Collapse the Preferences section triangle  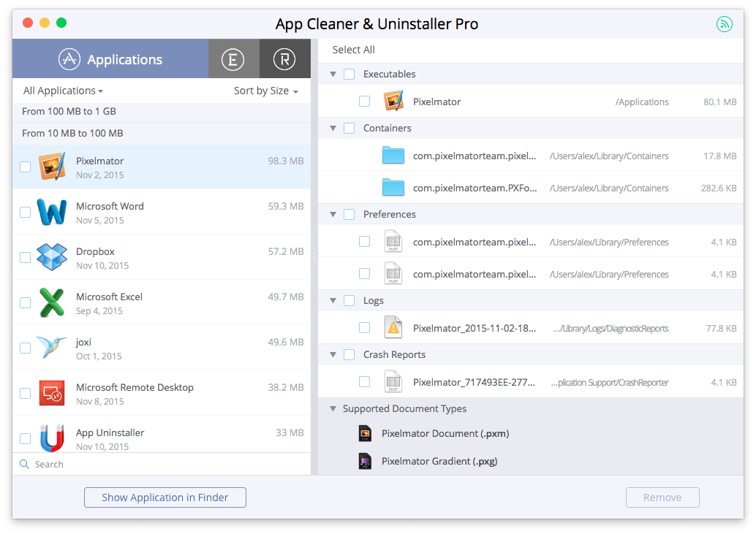coord(333,214)
